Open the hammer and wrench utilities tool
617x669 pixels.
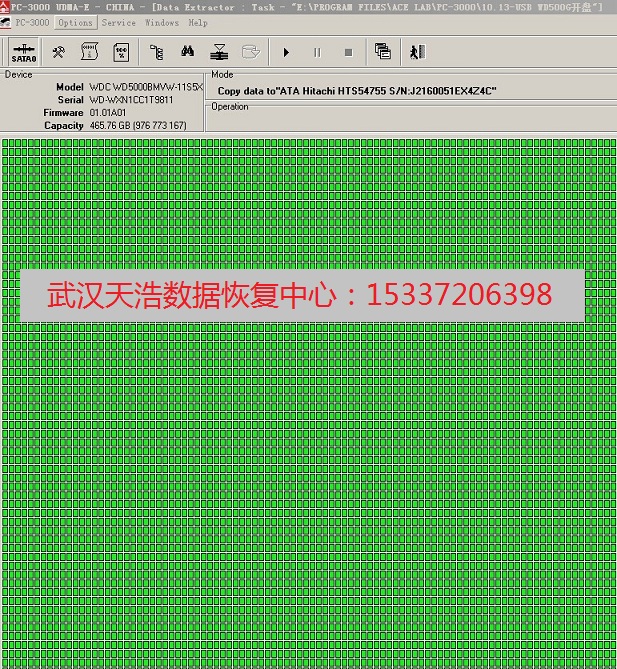[x=59, y=52]
